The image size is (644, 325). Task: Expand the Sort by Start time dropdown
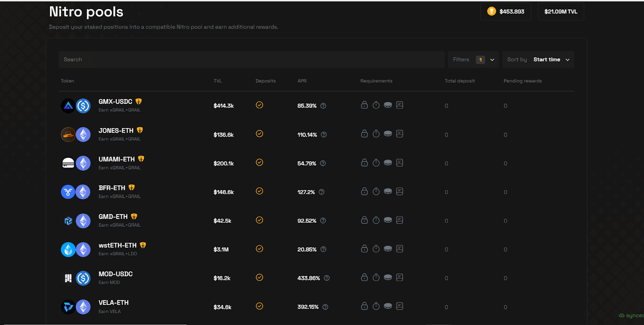click(x=538, y=60)
